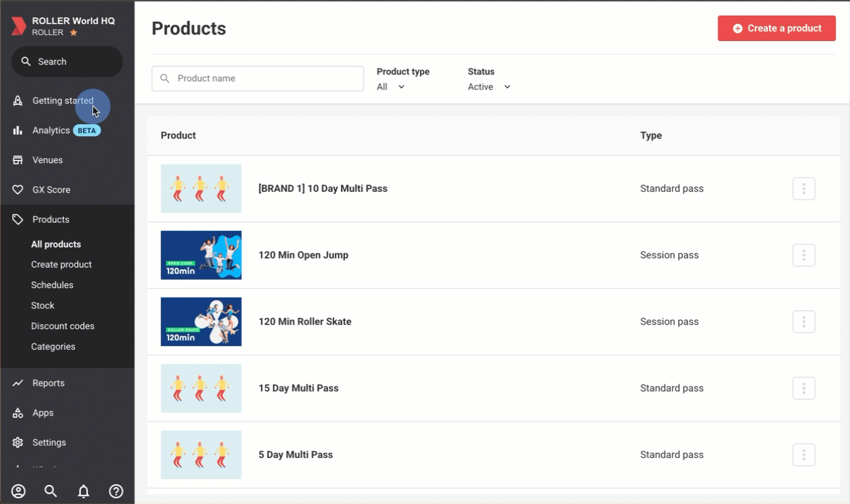850x504 pixels.
Task: Click the help question mark icon
Action: pyautogui.click(x=116, y=491)
